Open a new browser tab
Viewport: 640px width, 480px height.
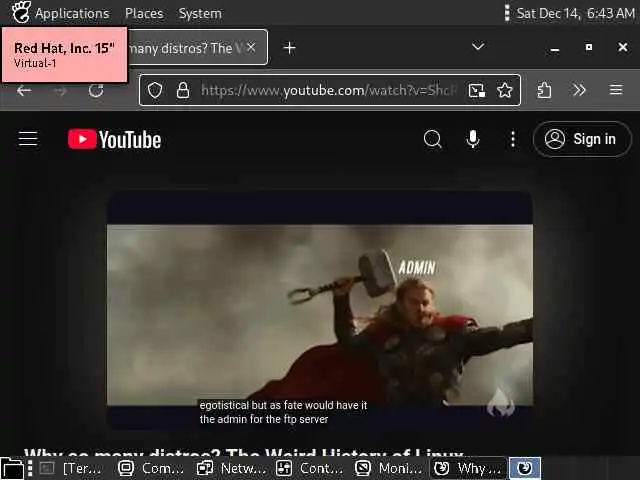[x=289, y=48]
